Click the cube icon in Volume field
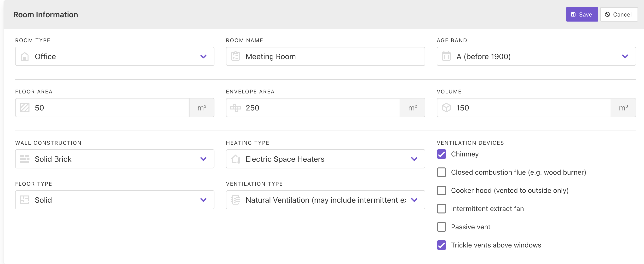The height and width of the screenshot is (264, 644). [446, 108]
